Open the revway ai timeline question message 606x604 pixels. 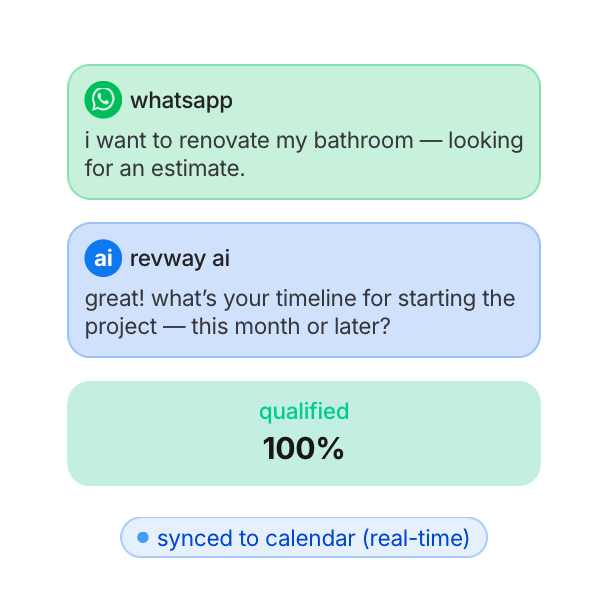pyautogui.click(x=303, y=312)
